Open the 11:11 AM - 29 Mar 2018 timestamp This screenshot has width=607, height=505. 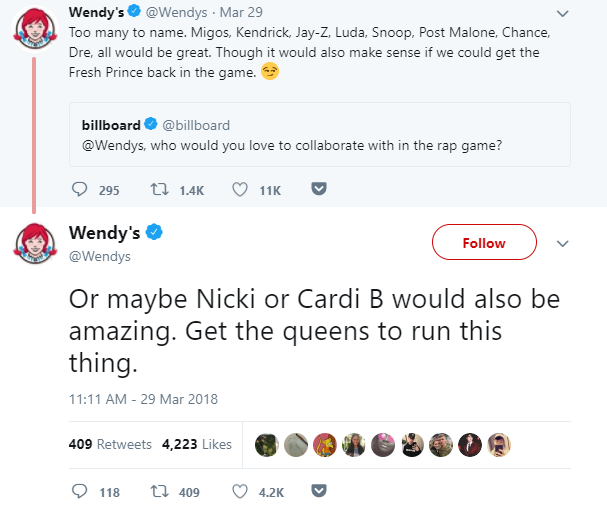(143, 398)
